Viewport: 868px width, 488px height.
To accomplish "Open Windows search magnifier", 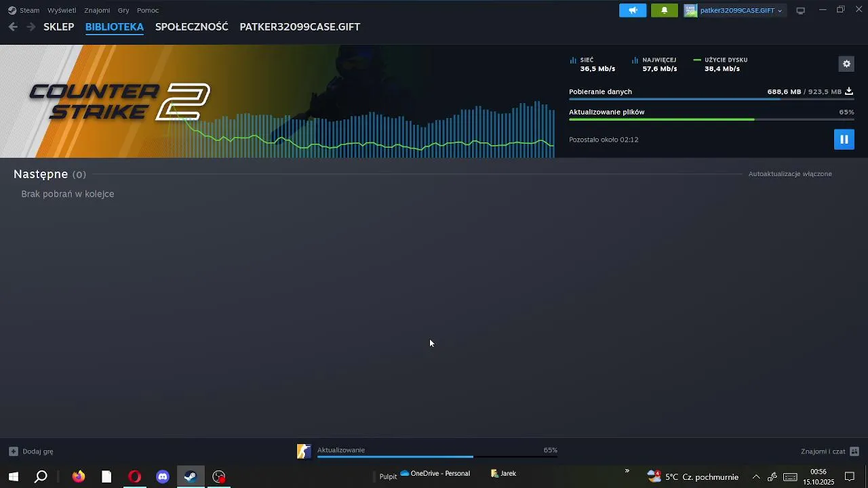I will [x=41, y=476].
